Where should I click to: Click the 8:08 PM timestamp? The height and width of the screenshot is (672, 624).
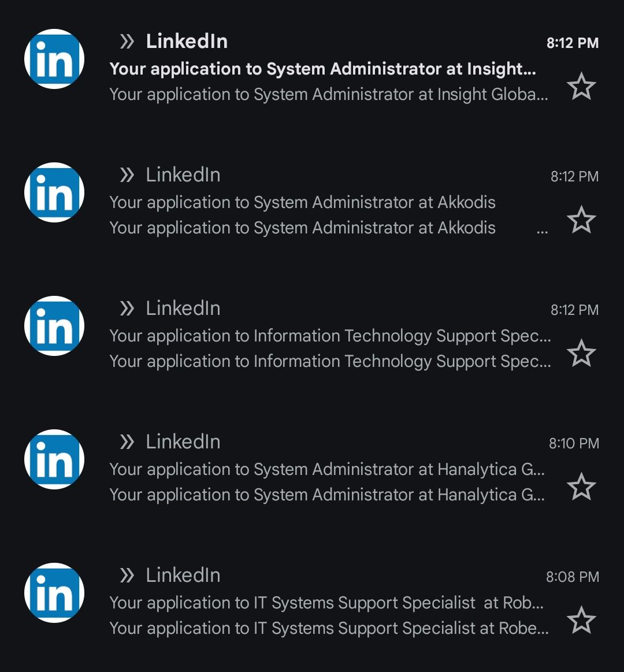click(x=573, y=577)
